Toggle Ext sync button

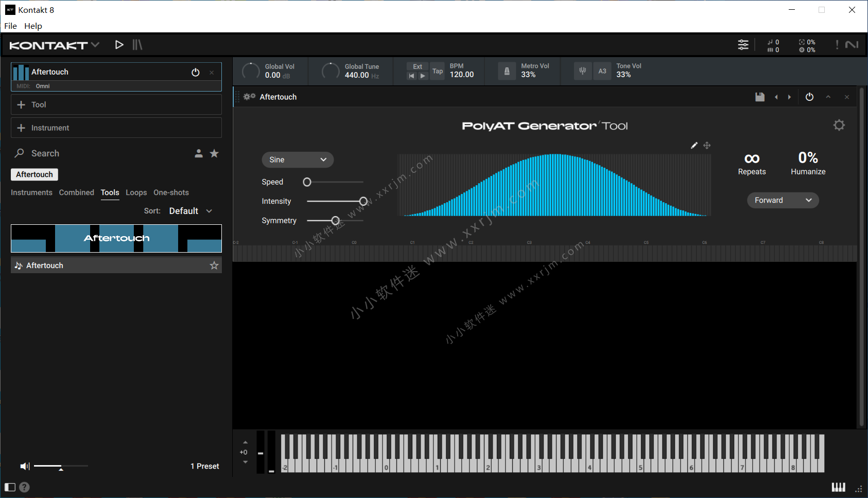(x=418, y=66)
